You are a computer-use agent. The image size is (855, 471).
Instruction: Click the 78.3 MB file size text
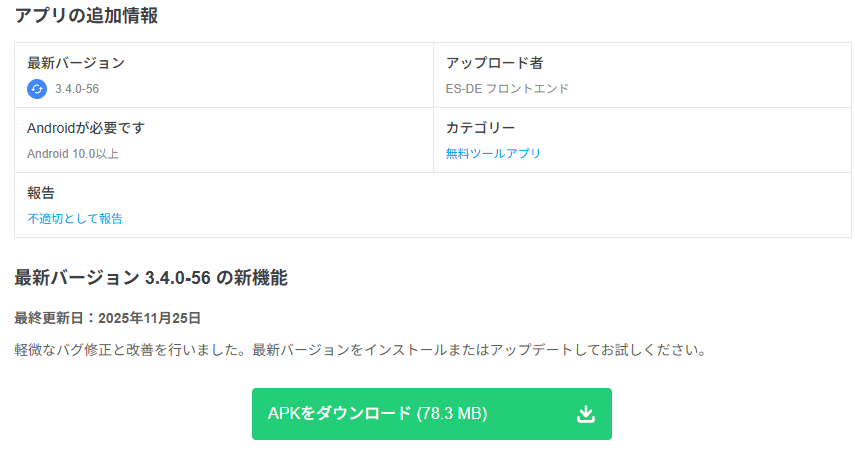pos(452,414)
